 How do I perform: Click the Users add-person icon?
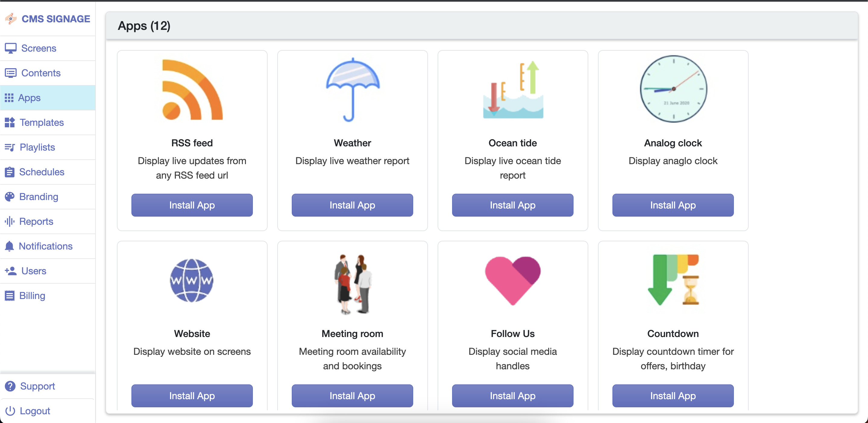(x=11, y=271)
